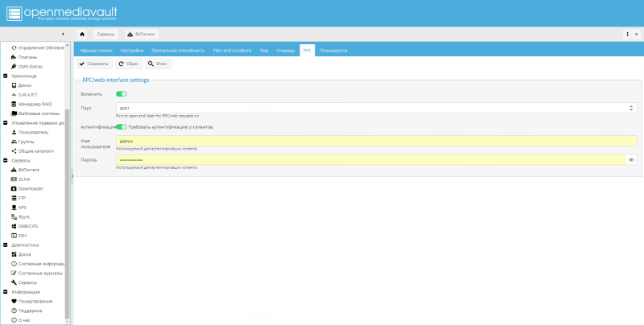Show password with the eye icon
Image resolution: width=644 pixels, height=325 pixels.
click(631, 160)
